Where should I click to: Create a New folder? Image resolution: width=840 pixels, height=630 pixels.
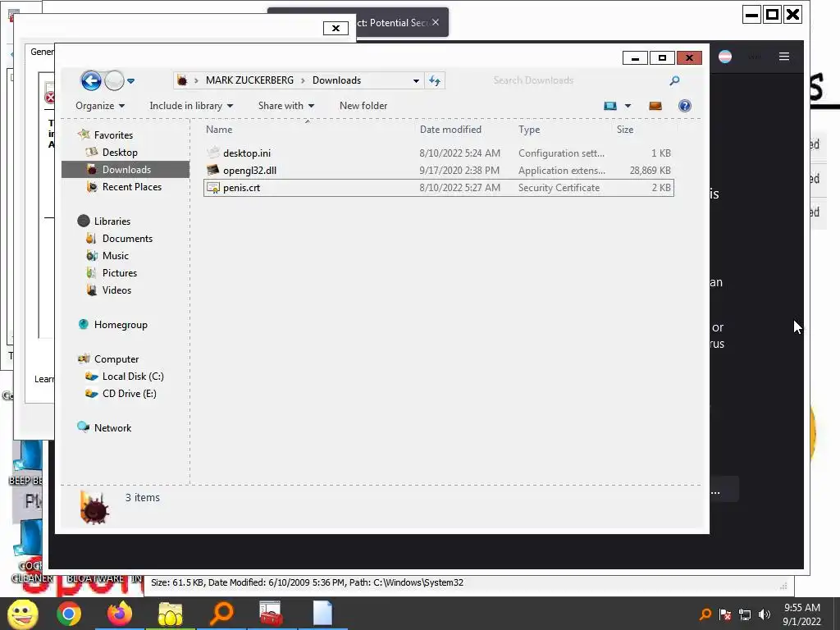363,106
